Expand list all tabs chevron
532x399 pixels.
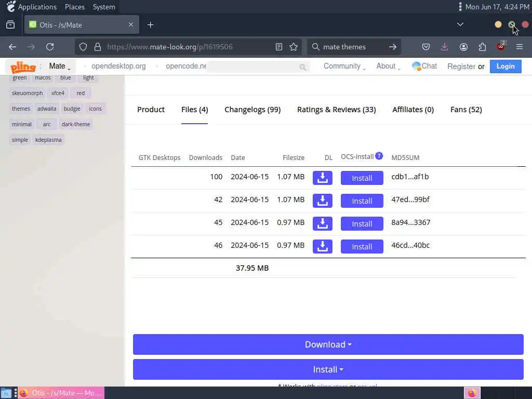point(460,24)
